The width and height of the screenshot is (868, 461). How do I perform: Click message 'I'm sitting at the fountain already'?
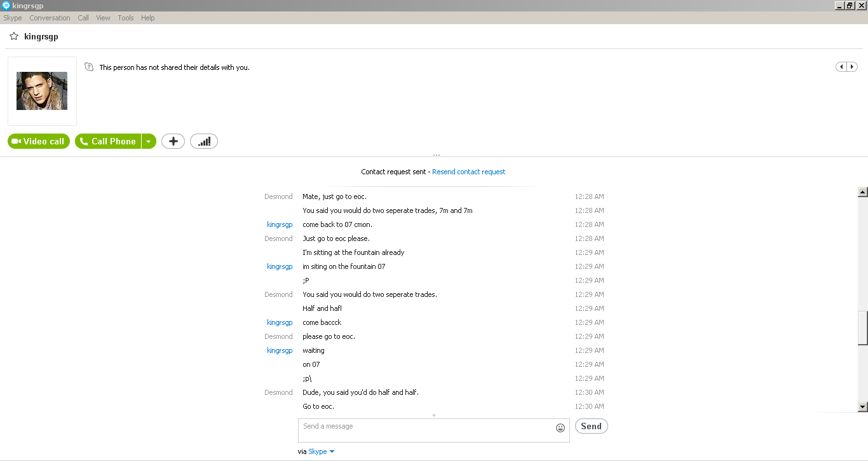(x=353, y=252)
